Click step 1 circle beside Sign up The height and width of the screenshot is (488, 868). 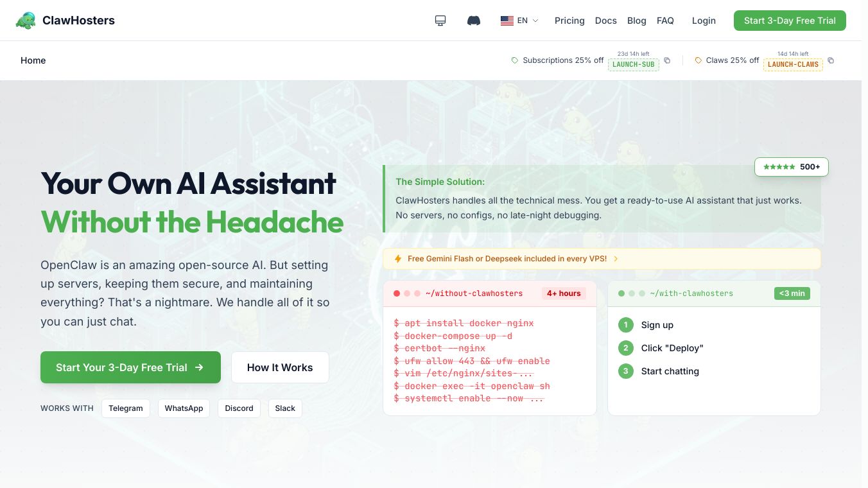(x=626, y=325)
